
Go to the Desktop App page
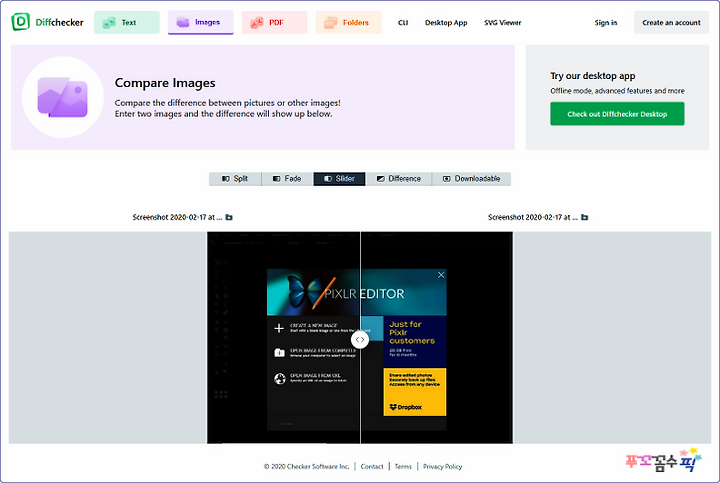click(x=446, y=22)
